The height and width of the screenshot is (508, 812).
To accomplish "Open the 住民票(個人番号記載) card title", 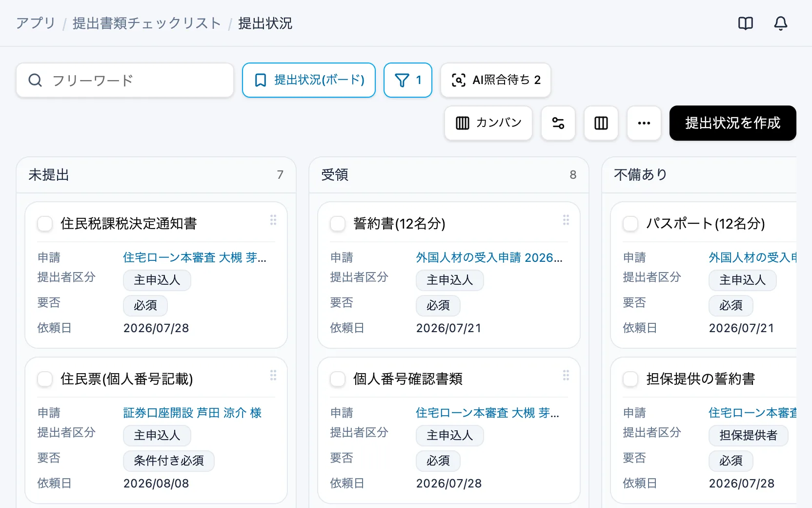I will 127,379.
